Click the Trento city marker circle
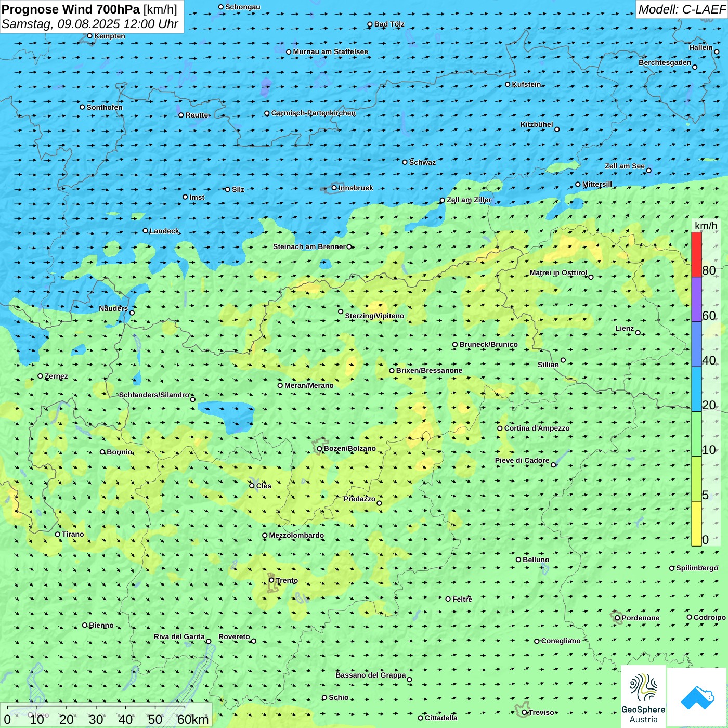The width and height of the screenshot is (728, 728). pos(271,580)
